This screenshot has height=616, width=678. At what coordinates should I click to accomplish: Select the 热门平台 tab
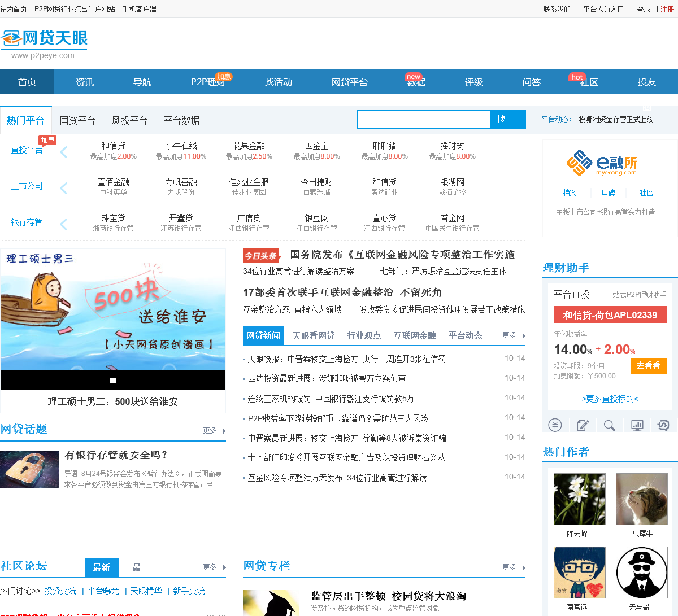pyautogui.click(x=25, y=120)
